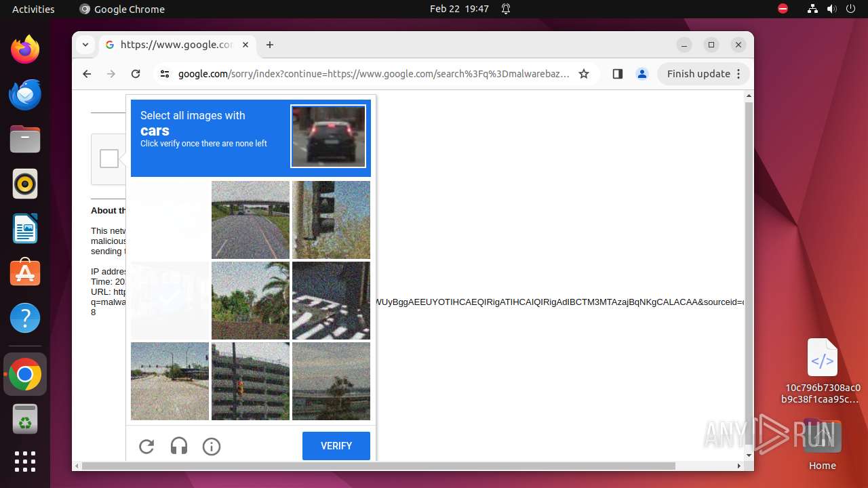868x488 pixels.
Task: Open Activities overview
Action: [x=33, y=9]
